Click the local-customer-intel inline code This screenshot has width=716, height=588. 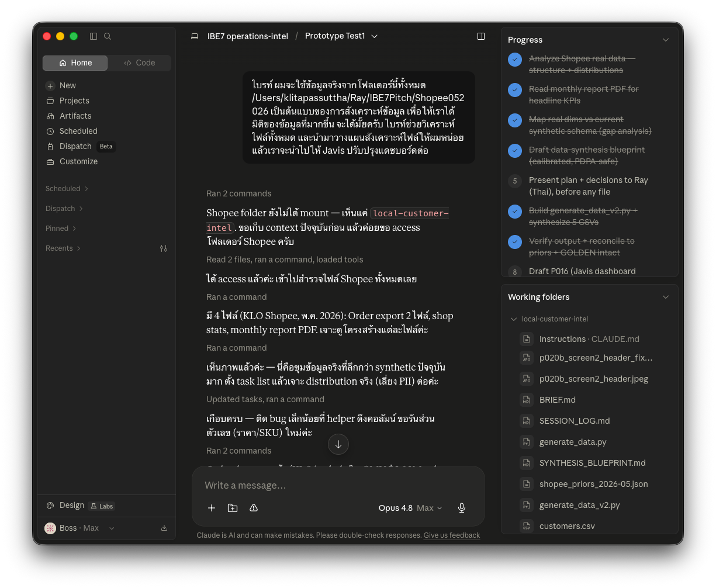point(327,220)
